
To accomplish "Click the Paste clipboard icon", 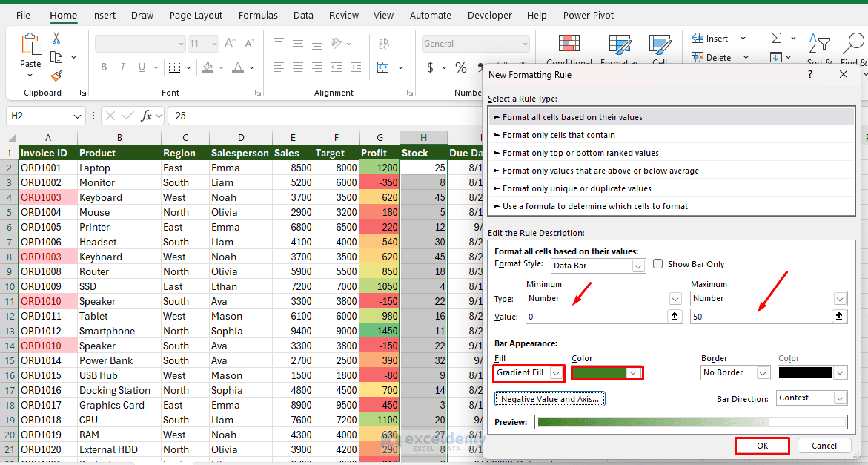I will pos(31,44).
